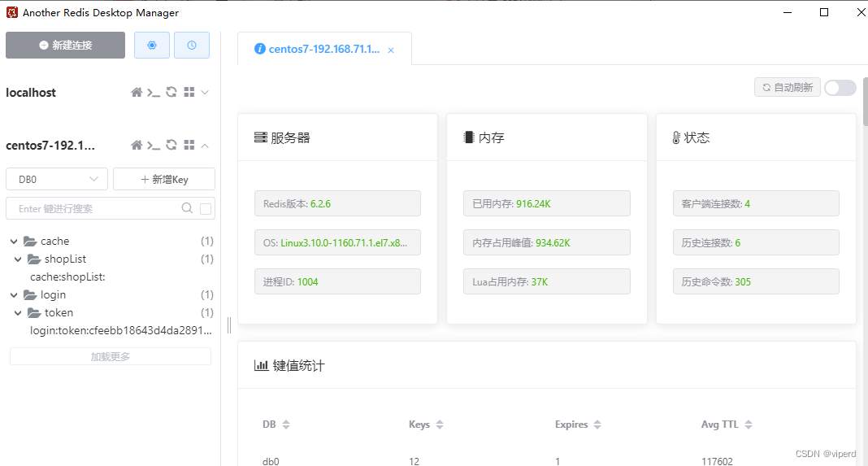Close the centos7-192.168.71.1 tab
The image size is (868, 466).
click(x=391, y=50)
